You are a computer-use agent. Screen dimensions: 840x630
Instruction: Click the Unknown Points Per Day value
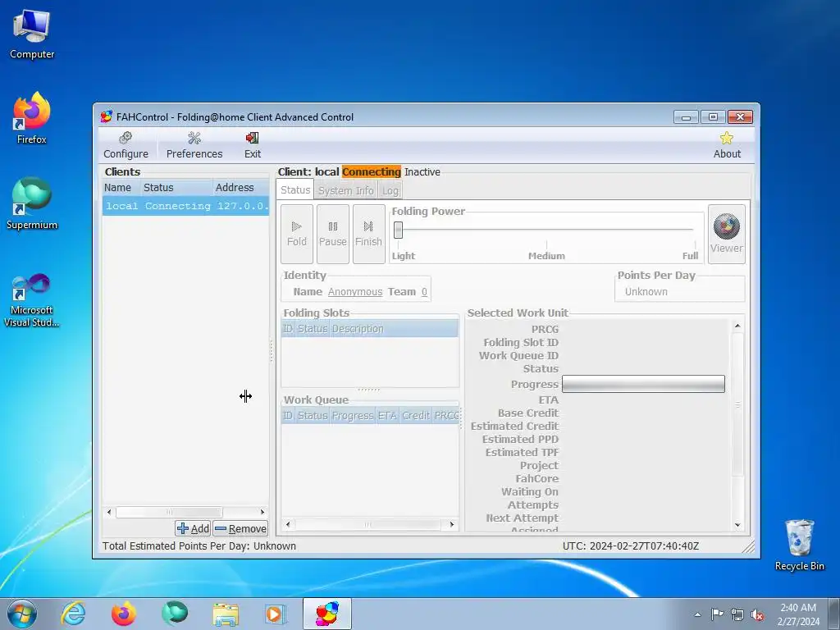[x=646, y=292]
